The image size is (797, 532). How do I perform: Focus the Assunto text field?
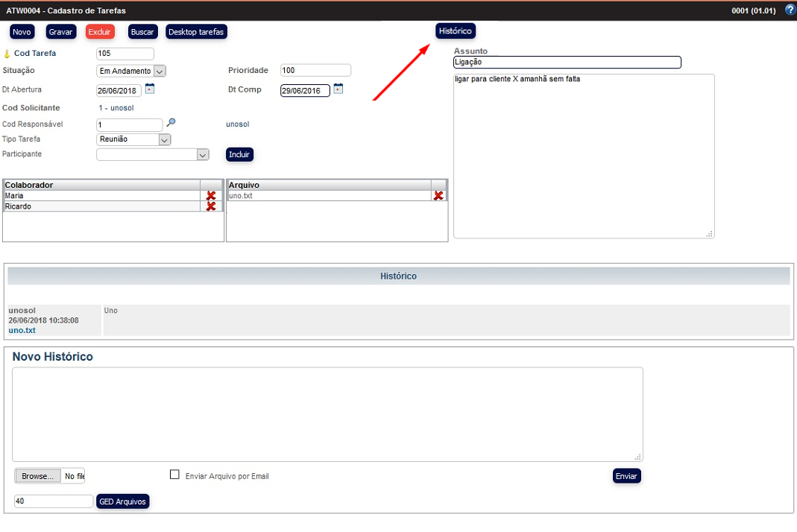tap(567, 63)
